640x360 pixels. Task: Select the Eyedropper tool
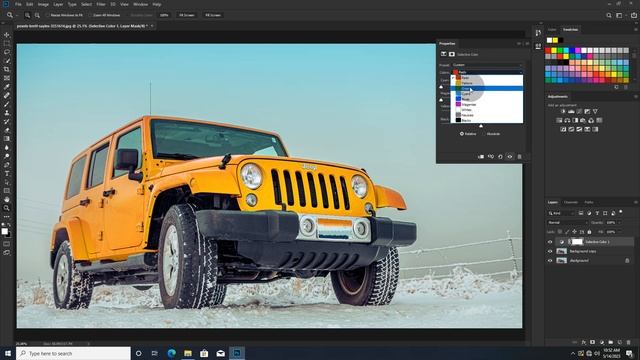(7, 87)
